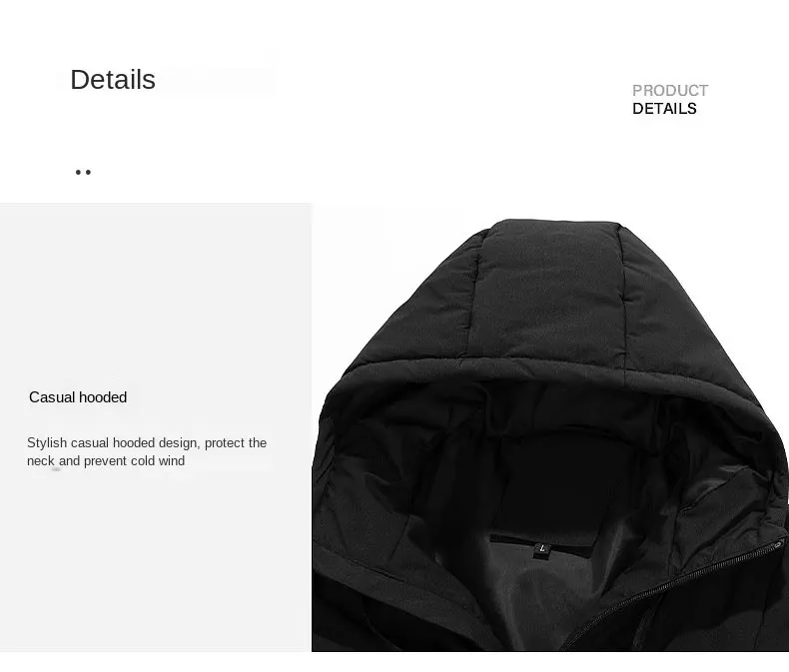Screen dimensions: 789x672
Task: Select the "Casual hooded" subheading
Action: click(x=78, y=397)
